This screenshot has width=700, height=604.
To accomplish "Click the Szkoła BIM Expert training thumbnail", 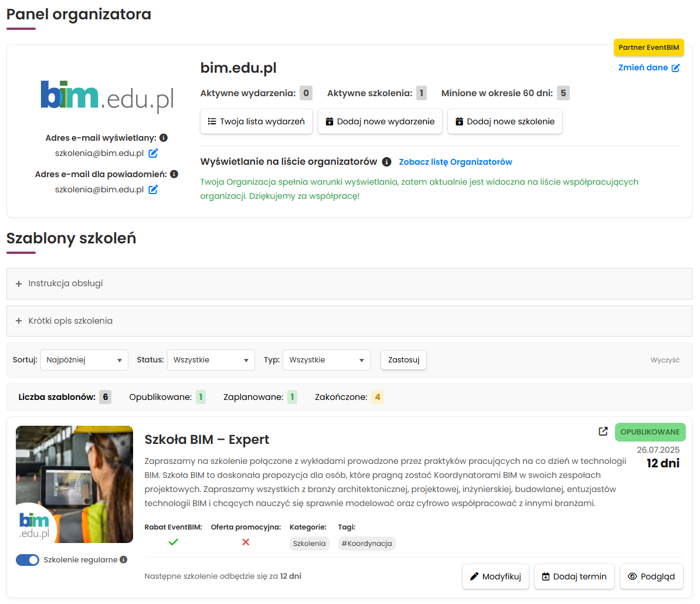I will 74,484.
